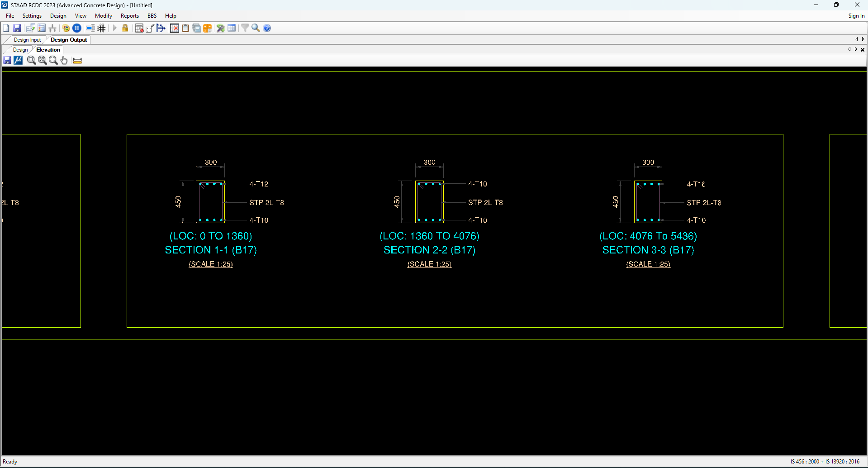Viewport: 868px width, 468px height.
Task: Click the ruler measure distance tool
Action: 77,60
